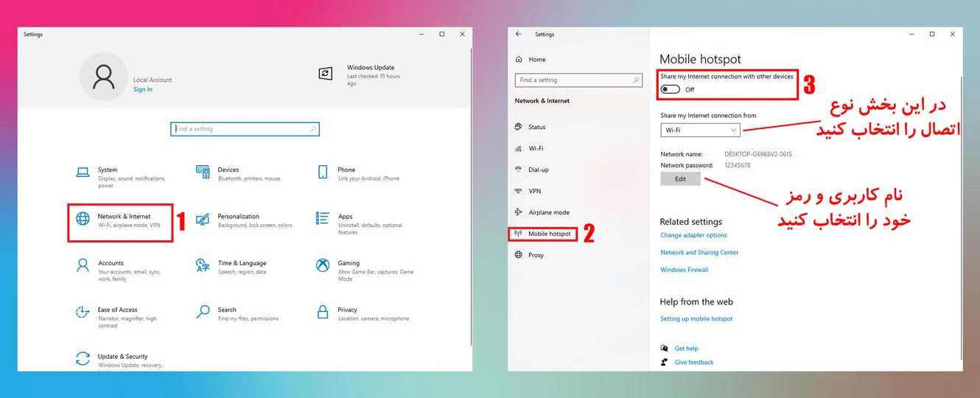Screen dimensions: 980x398
Task: Click the Sign in link
Action: tap(143, 89)
